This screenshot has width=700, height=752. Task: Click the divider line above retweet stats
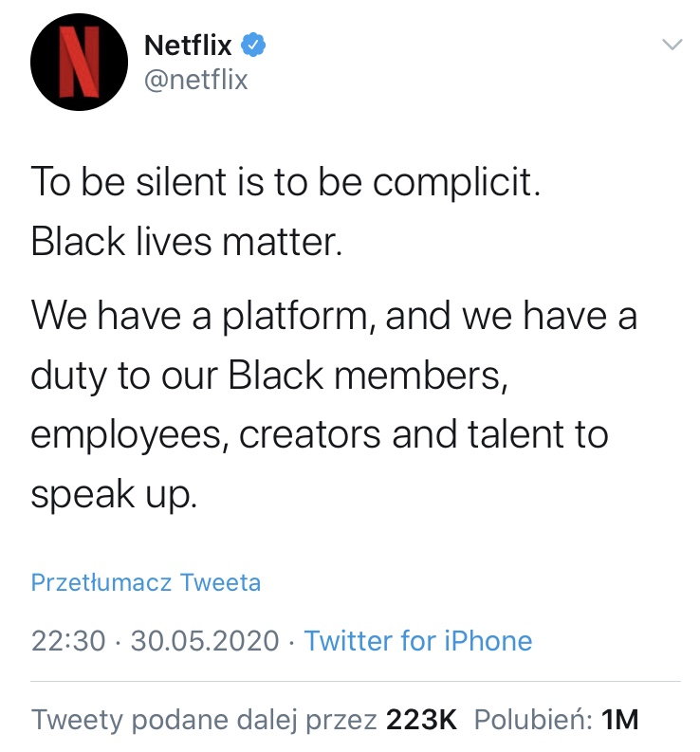click(x=356, y=680)
